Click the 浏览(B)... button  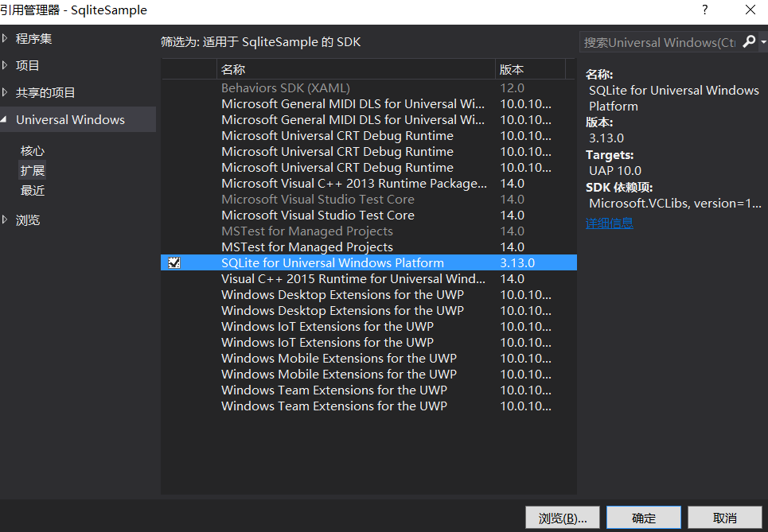pyautogui.click(x=563, y=518)
